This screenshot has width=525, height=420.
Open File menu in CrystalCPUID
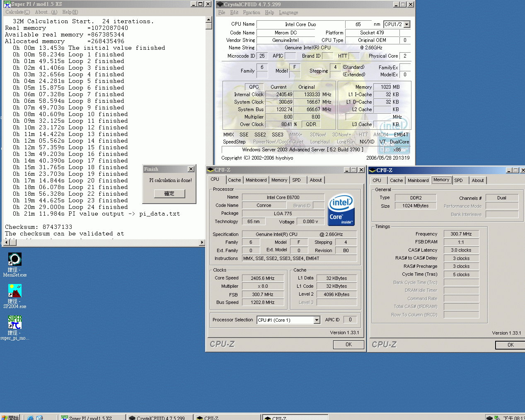(x=222, y=12)
